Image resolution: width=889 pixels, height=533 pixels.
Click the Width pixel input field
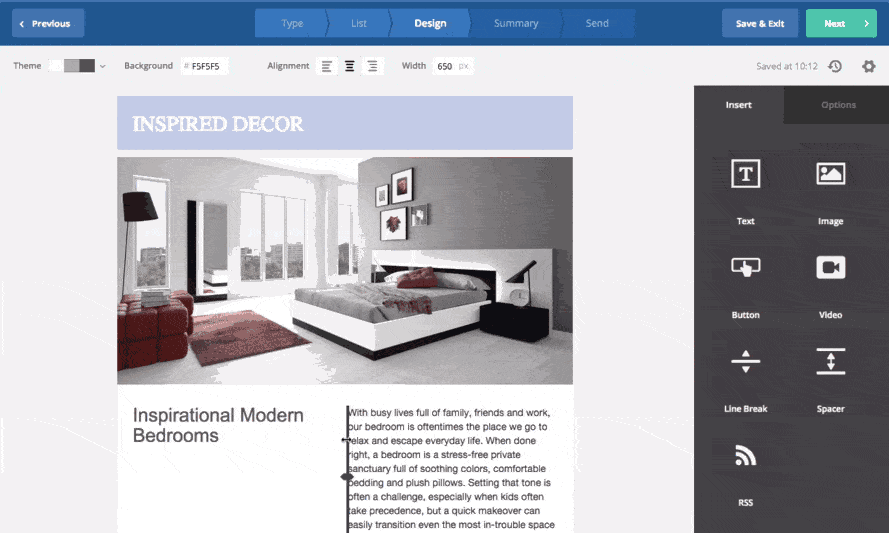[x=445, y=66]
